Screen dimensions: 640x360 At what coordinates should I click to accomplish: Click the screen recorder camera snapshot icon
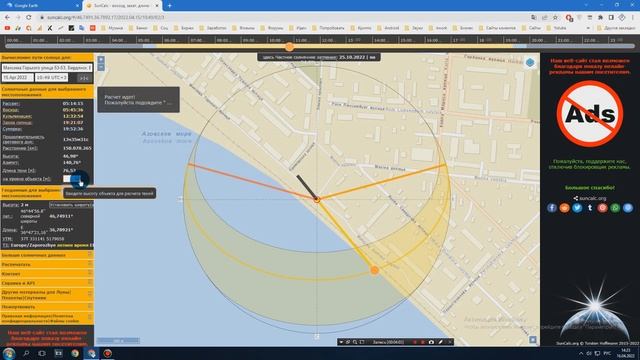(431, 342)
